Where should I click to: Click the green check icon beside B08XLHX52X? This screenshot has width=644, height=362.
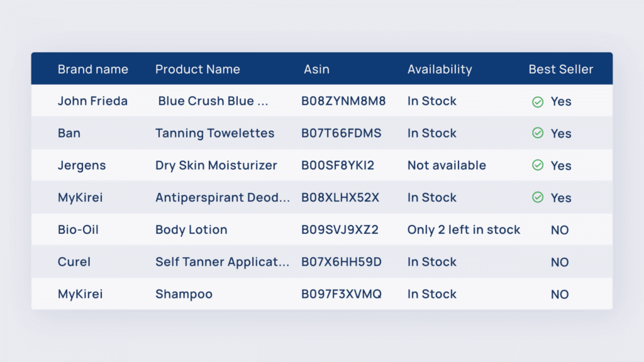tap(538, 197)
